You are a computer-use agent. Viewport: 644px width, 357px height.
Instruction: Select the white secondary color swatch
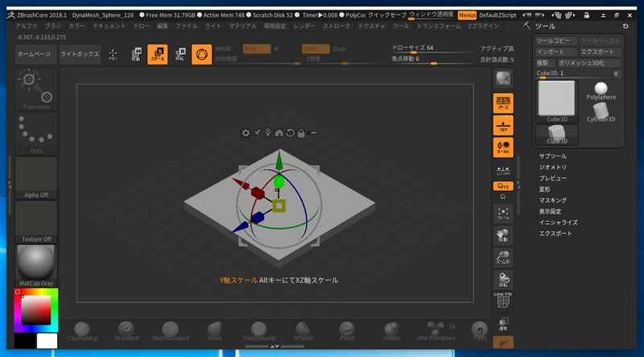[x=47, y=342]
